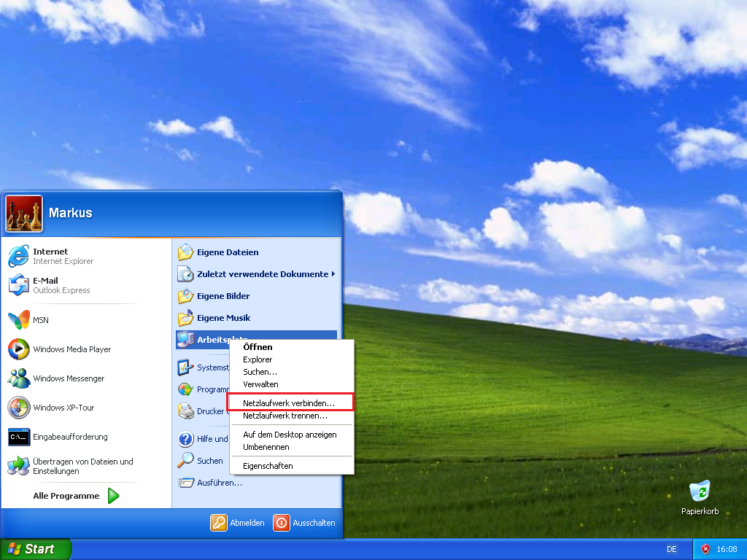Image resolution: width=747 pixels, height=560 pixels.
Task: Click the Markus user chess picture
Action: pos(24,214)
